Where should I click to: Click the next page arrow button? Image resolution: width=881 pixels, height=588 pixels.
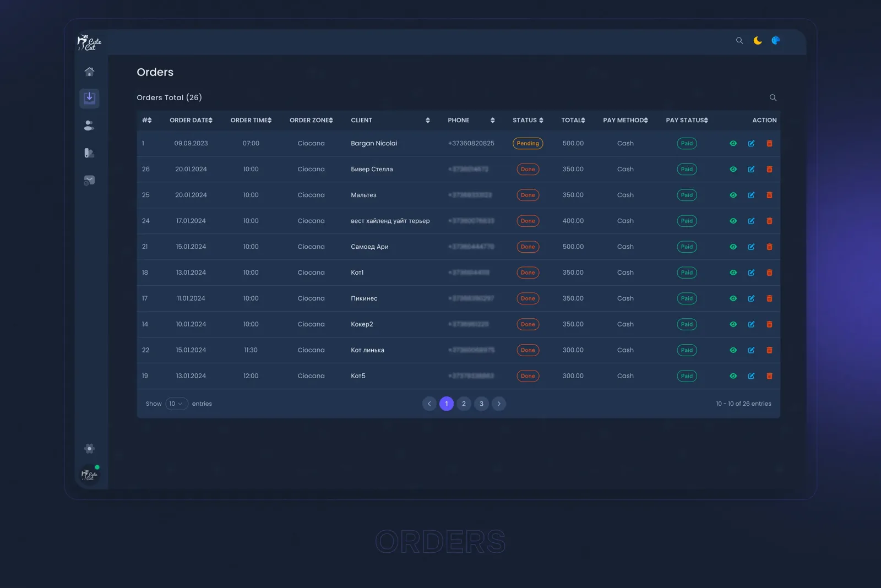(499, 404)
